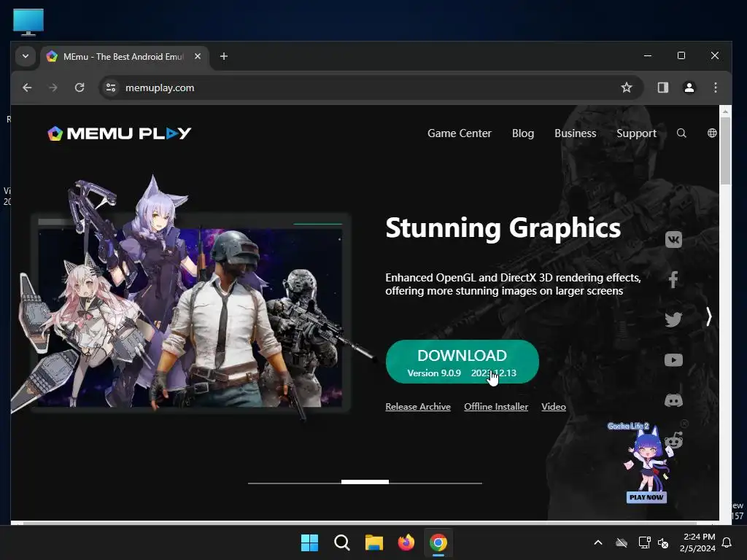
Task: Close the MEmu browser tab
Action: pyautogui.click(x=198, y=56)
